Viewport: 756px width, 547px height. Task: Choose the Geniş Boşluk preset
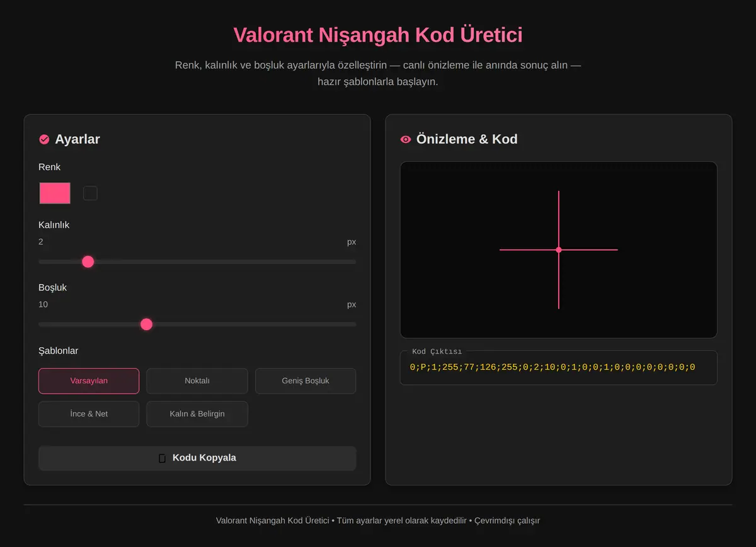point(306,381)
